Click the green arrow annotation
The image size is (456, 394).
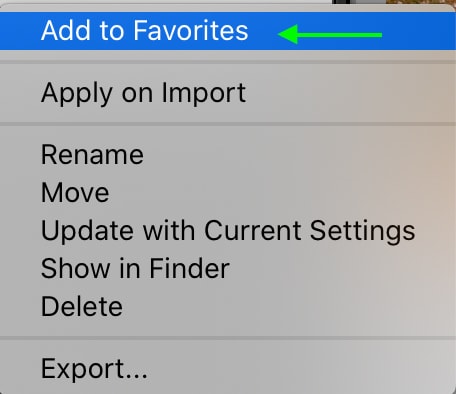click(330, 35)
